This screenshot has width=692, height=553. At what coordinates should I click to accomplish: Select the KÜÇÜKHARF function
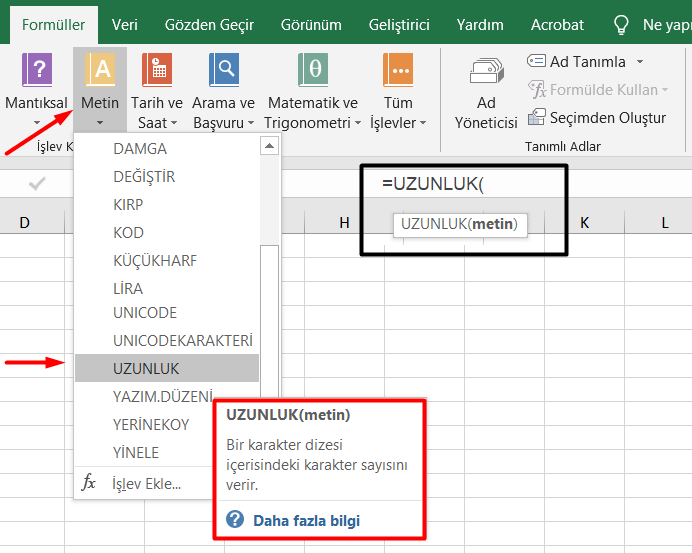167,260
